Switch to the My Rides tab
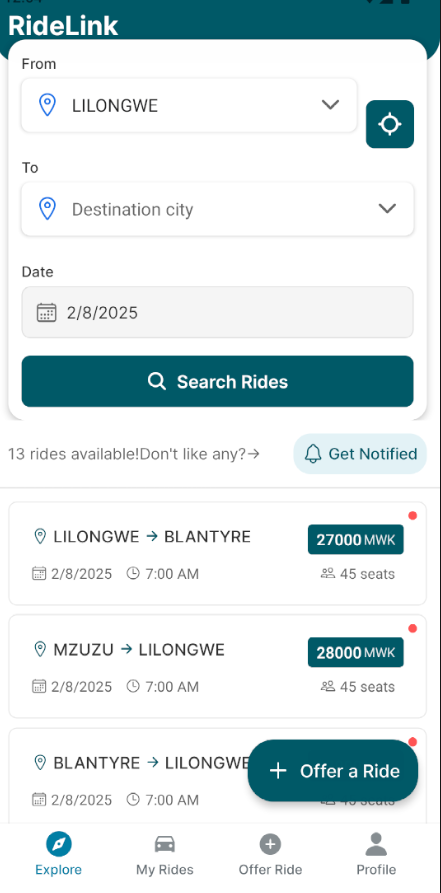 165,854
